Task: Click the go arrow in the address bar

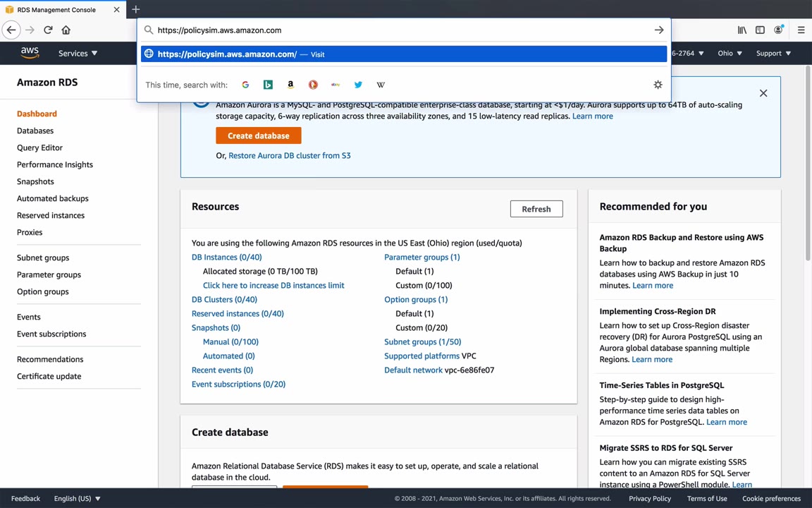Action: tap(659, 30)
